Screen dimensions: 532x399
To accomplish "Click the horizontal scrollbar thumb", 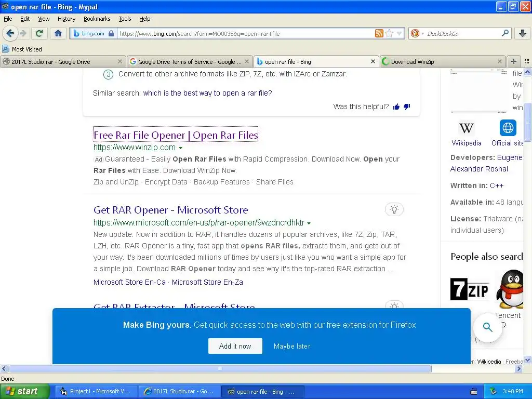I will (220, 368).
